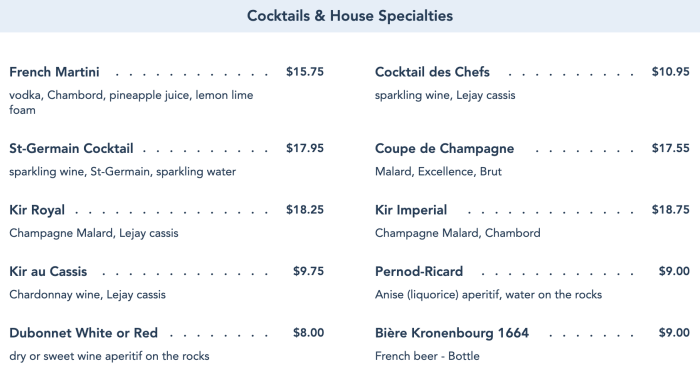Click the French beer - Bottle description
Image resolution: width=700 pixels, height=374 pixels.
click(427, 356)
